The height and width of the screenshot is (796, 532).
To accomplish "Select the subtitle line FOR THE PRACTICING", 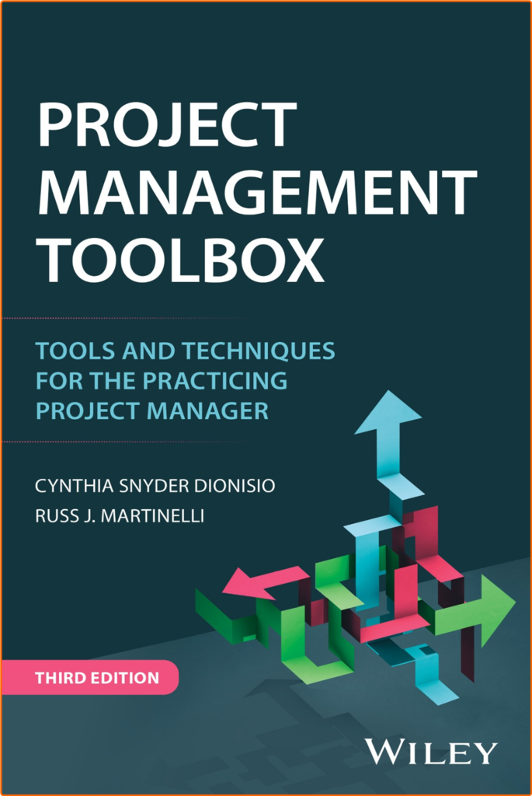I will click(162, 381).
